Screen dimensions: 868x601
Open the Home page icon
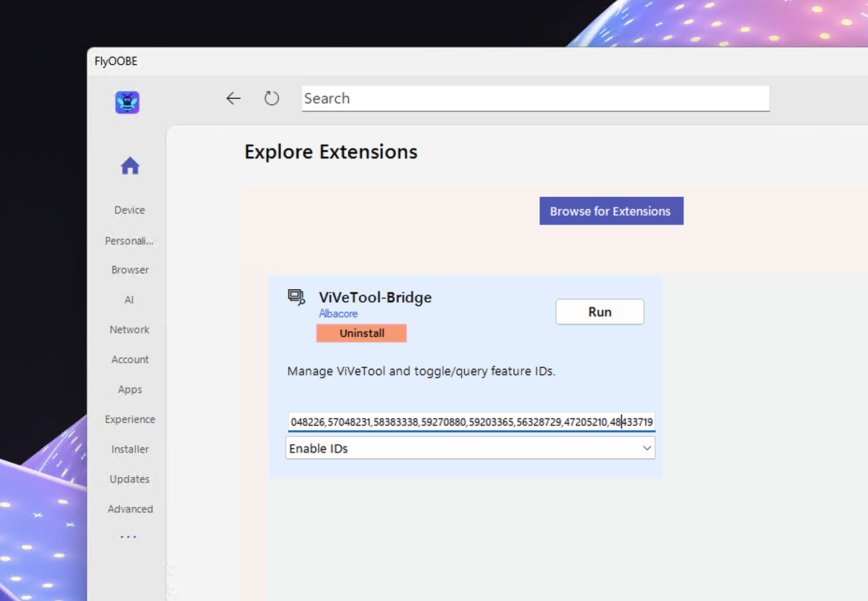(x=130, y=166)
